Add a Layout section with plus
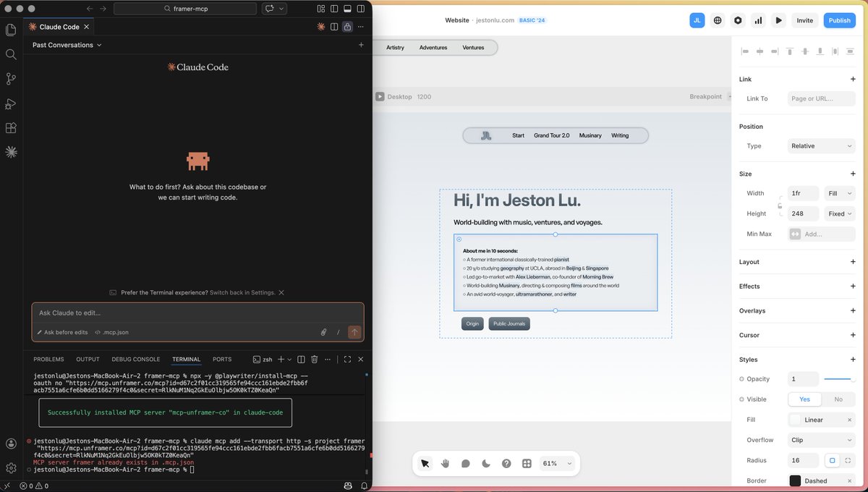 point(853,262)
